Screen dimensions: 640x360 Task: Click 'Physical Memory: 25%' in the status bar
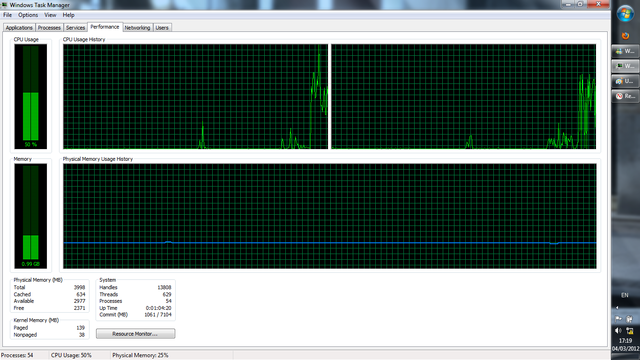click(x=140, y=356)
